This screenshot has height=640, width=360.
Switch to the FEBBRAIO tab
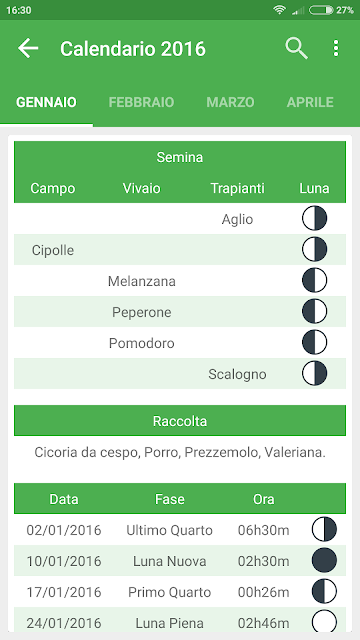[141, 102]
